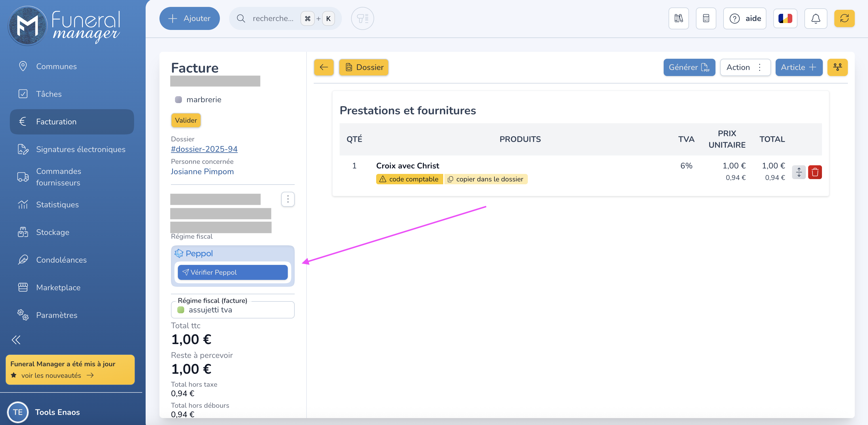
Task: Open the calculator icon in top bar
Action: 706,18
